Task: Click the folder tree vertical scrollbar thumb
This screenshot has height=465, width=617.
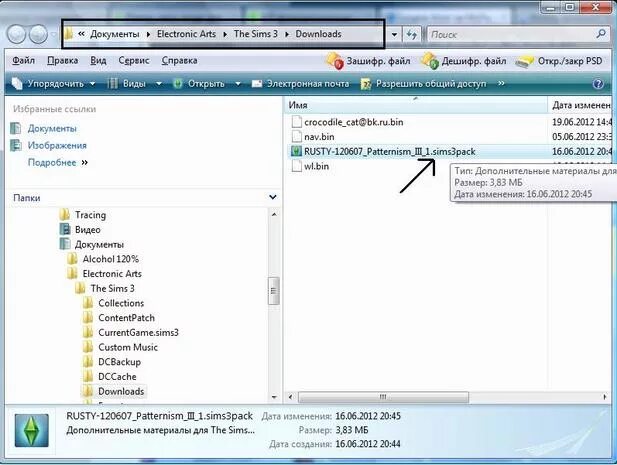Action: pos(274,290)
